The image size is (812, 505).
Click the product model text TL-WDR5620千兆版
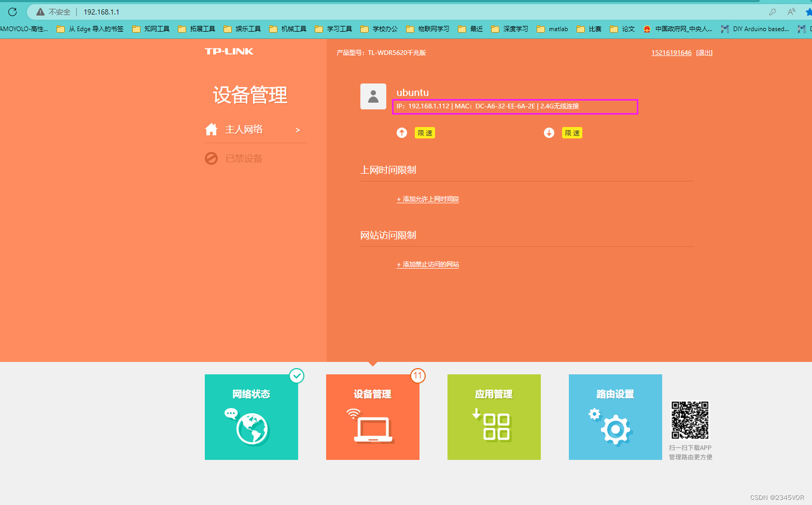(397, 53)
